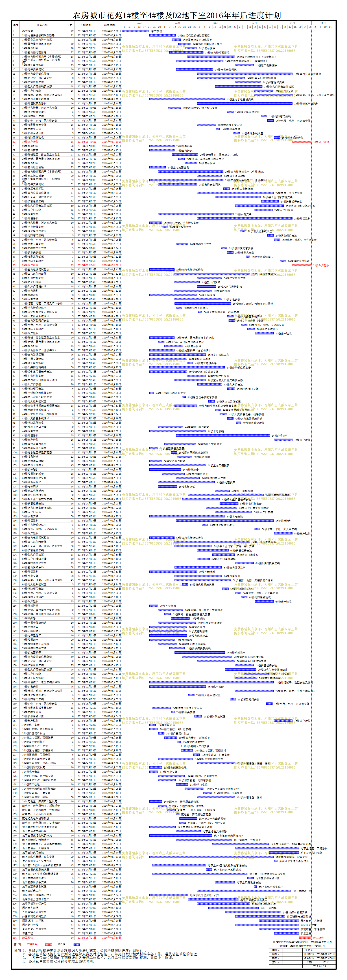Select task name 1#楼电梯安装调试 in the table

click(x=33, y=70)
